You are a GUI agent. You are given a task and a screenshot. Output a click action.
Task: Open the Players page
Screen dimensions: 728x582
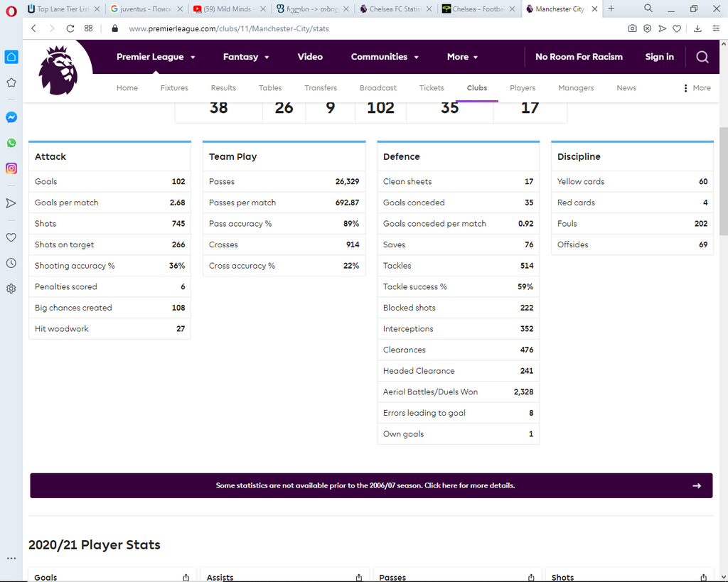coord(523,87)
